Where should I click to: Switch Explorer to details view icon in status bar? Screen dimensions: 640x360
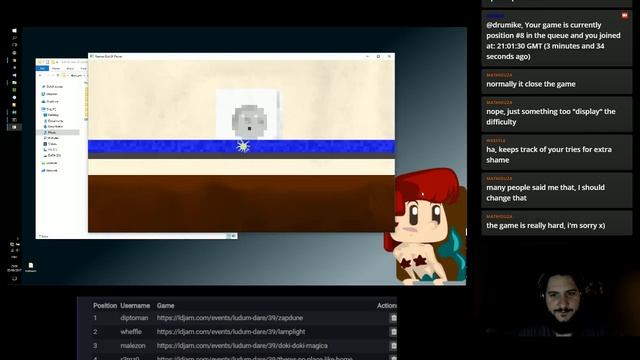229,236
